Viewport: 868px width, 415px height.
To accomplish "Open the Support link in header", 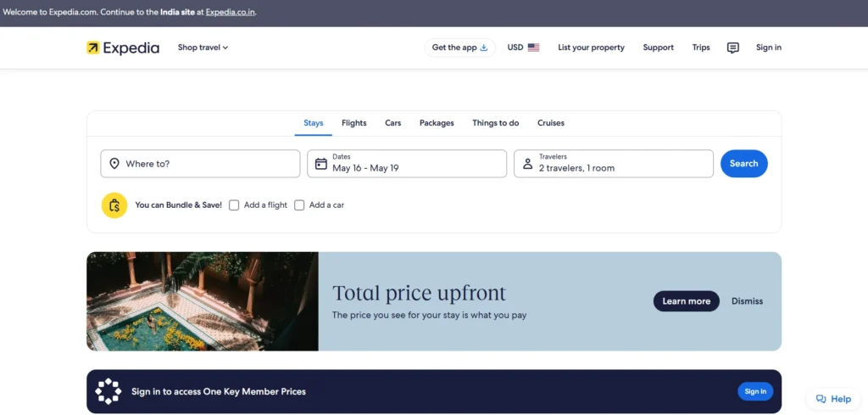I will coord(658,48).
